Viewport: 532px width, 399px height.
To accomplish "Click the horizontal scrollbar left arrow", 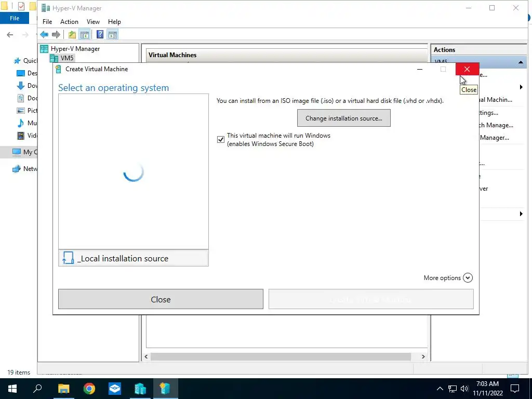I will coord(146,356).
